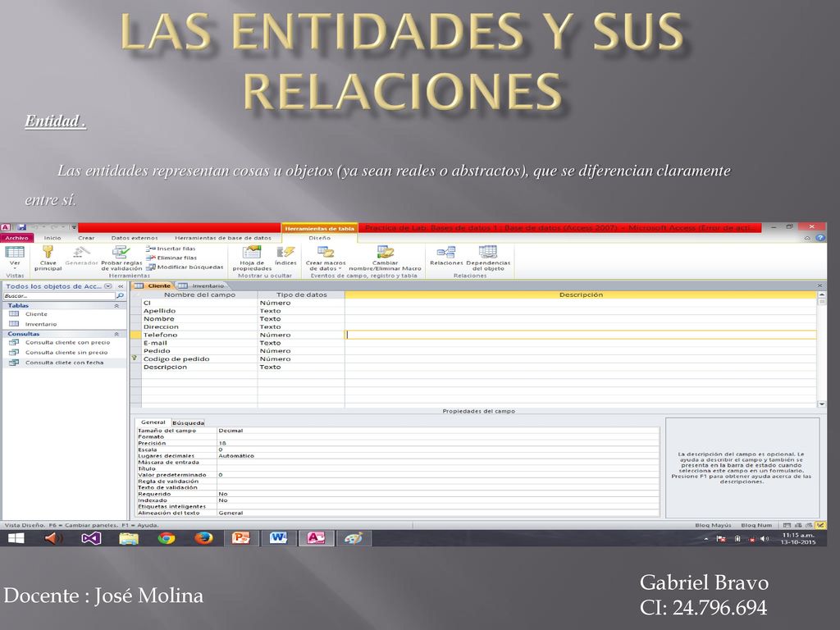
Task: Click the Buscar search box
Action: [59, 295]
